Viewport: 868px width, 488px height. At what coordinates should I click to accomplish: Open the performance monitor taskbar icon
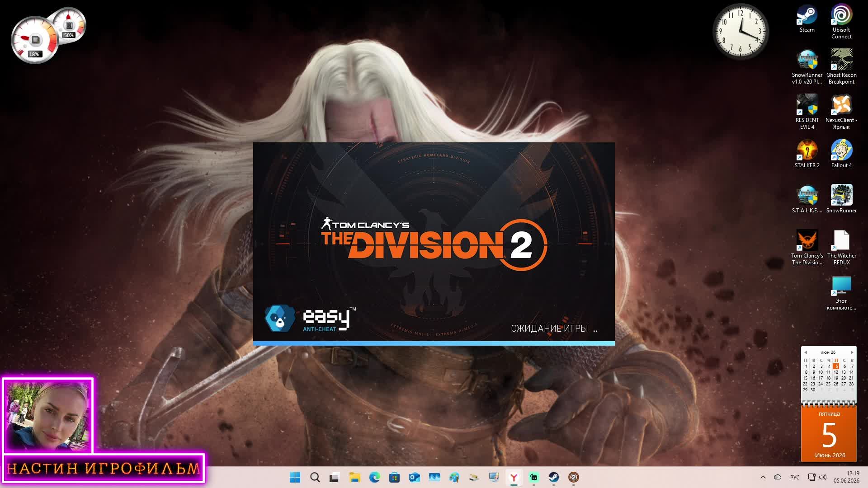click(434, 477)
